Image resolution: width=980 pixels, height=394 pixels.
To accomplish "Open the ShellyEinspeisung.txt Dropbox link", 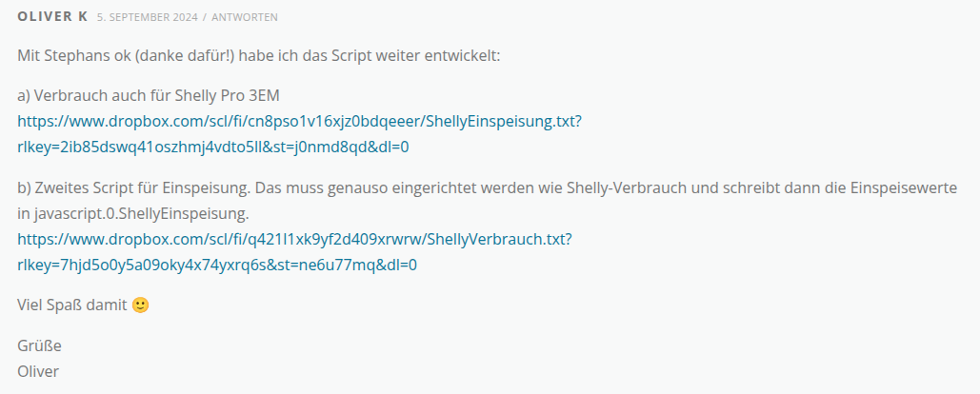I will point(300,122).
